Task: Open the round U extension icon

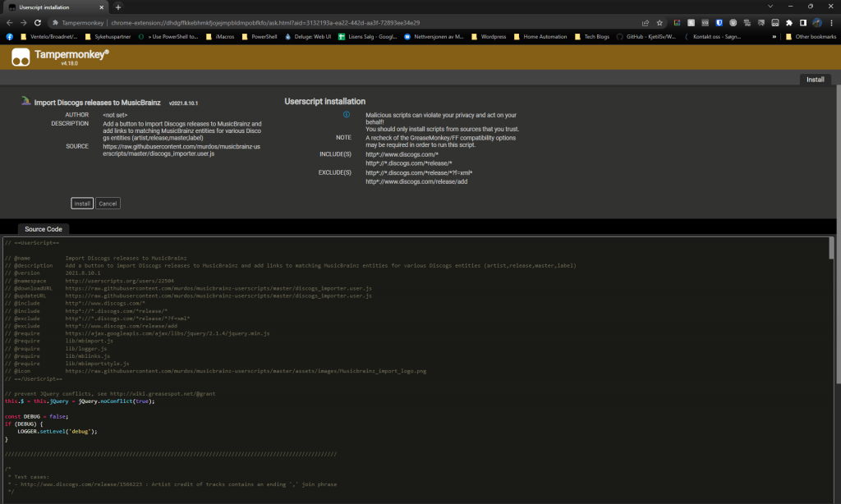Action: [x=733, y=22]
